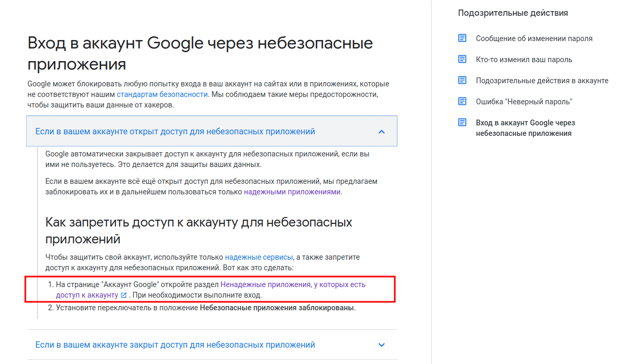The height and width of the screenshot is (364, 622).
Task: Click the "Подозрительные действия" sidebar heading
Action: click(513, 13)
